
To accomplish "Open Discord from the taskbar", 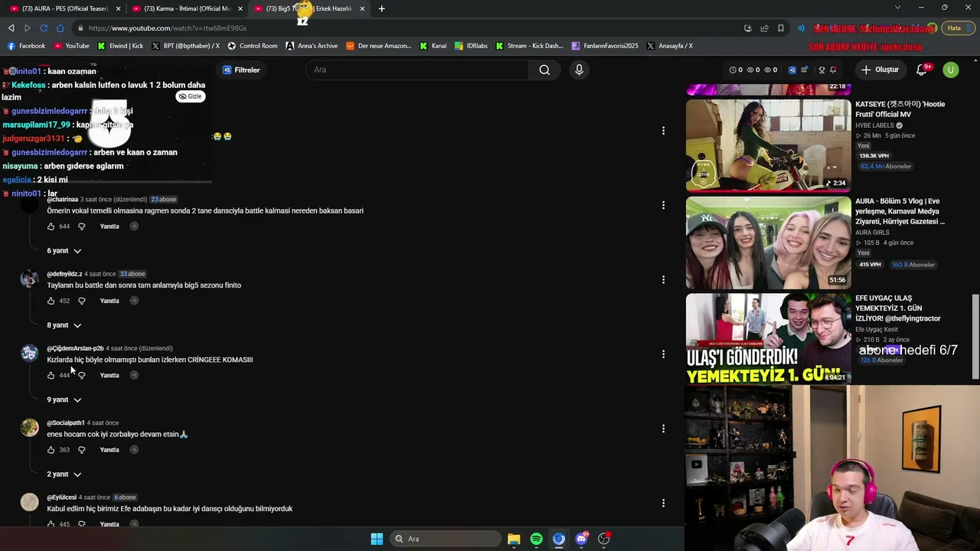I will (x=581, y=539).
